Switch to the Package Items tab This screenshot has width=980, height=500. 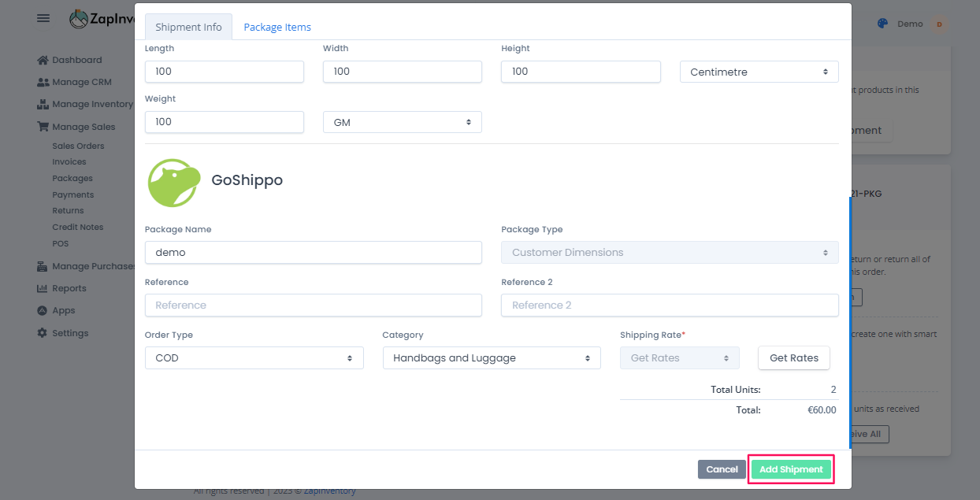(277, 27)
